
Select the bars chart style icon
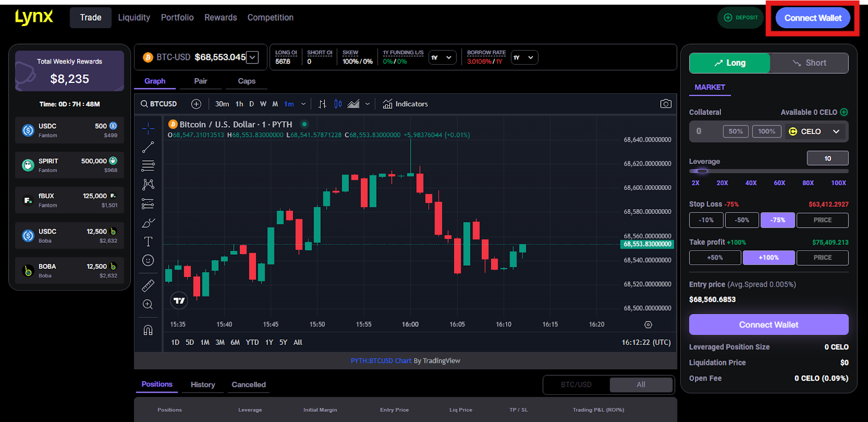(x=322, y=104)
